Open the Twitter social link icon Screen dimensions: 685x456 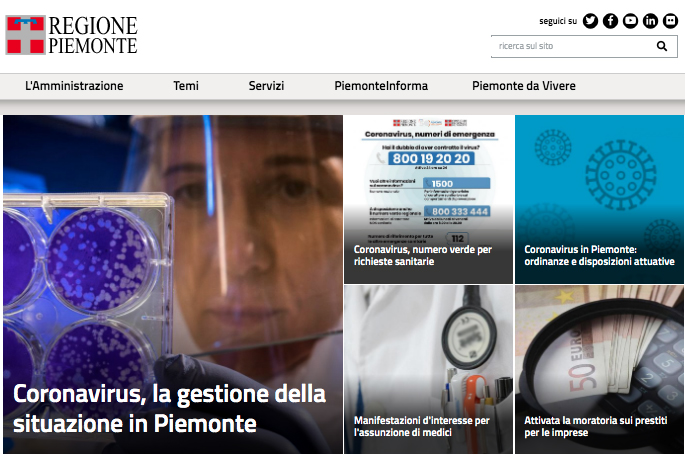click(590, 21)
